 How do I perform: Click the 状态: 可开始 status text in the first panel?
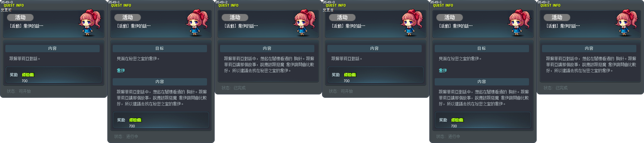(x=19, y=91)
